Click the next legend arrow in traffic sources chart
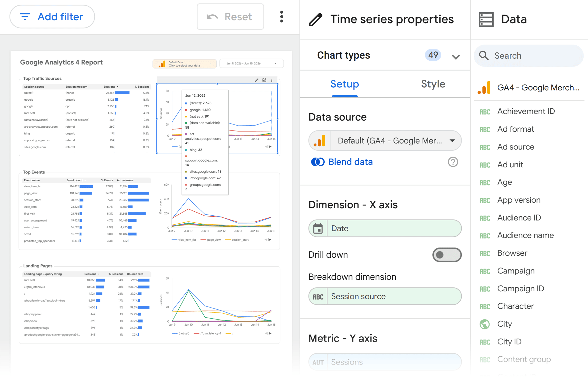588x379 pixels. (270, 147)
